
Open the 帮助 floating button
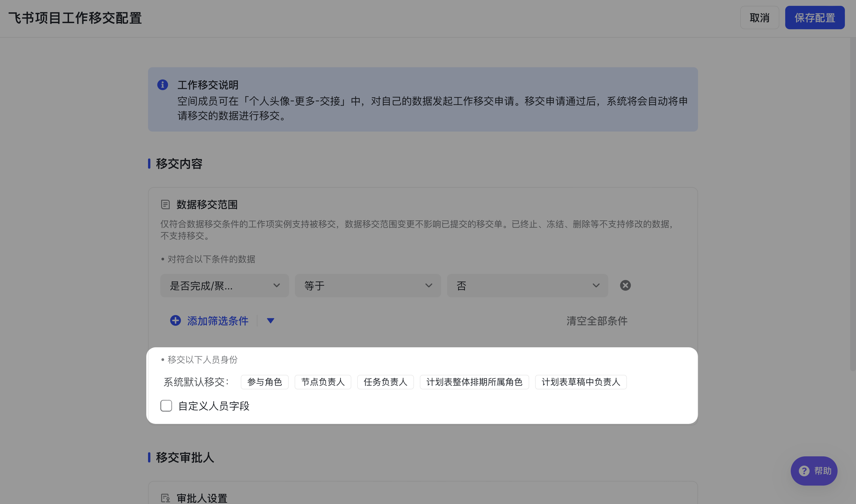814,471
